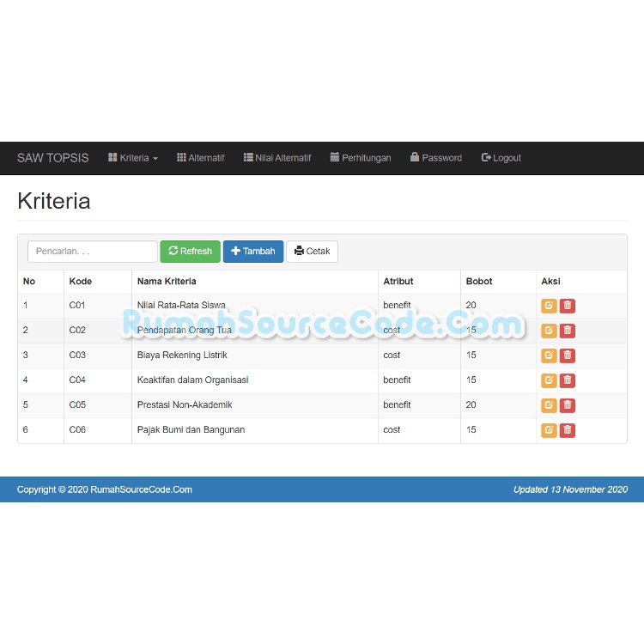Delete the Prestasi Non-Akademik criterion
The height and width of the screenshot is (644, 644).
pos(568,405)
